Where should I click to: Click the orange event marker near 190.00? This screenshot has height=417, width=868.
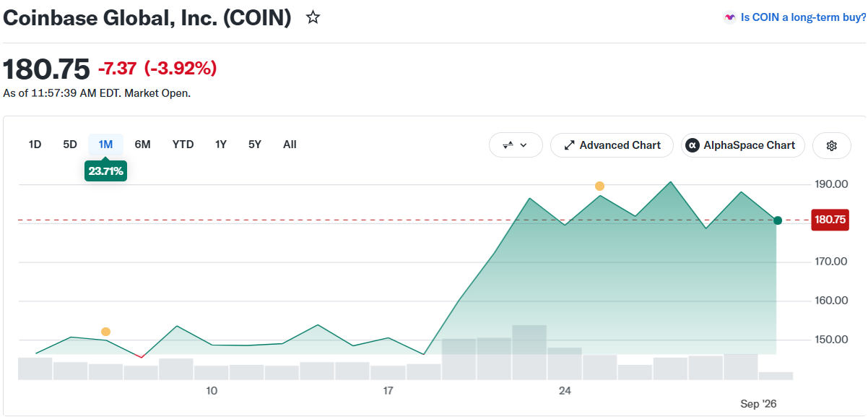[599, 186]
